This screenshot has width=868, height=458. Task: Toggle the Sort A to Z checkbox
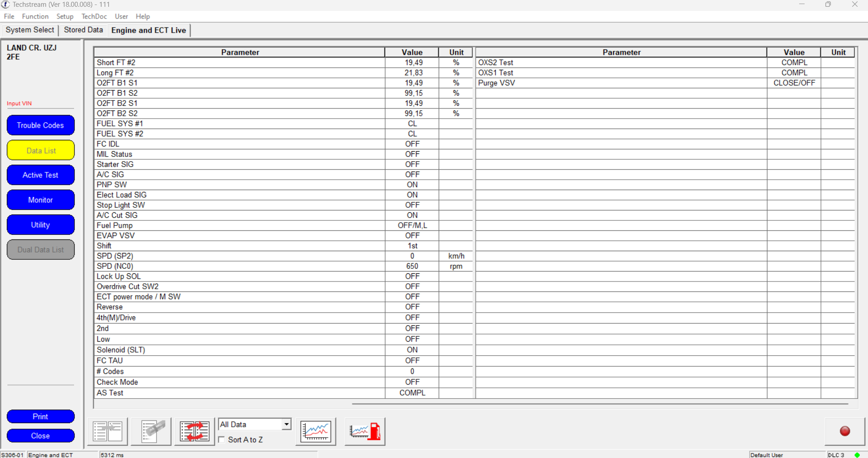click(222, 439)
